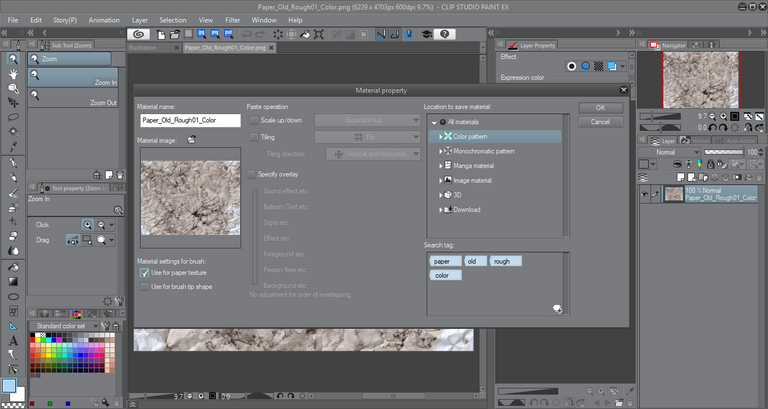This screenshot has width=768, height=409.
Task: Toggle snap to ruler icon in command bar
Action: (381, 34)
